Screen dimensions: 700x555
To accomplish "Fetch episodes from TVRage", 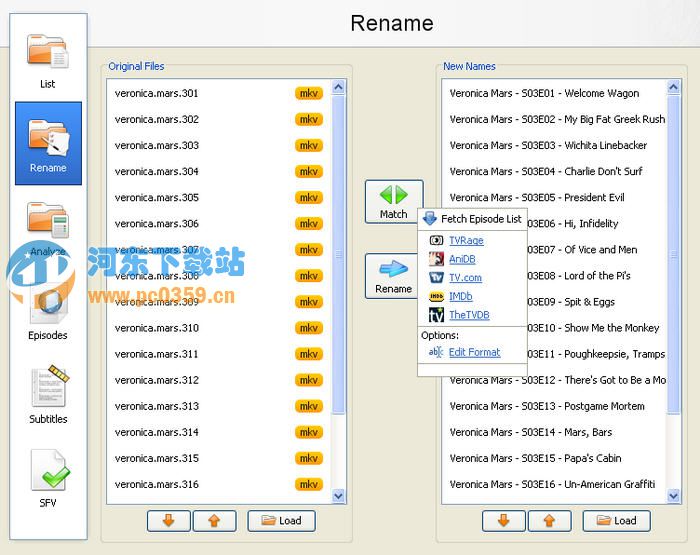I will point(466,240).
